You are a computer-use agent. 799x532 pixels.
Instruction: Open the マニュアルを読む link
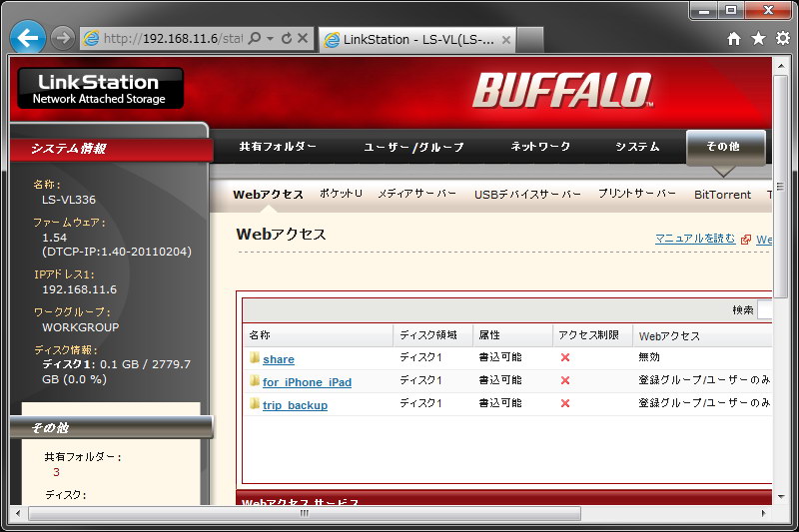coord(695,239)
